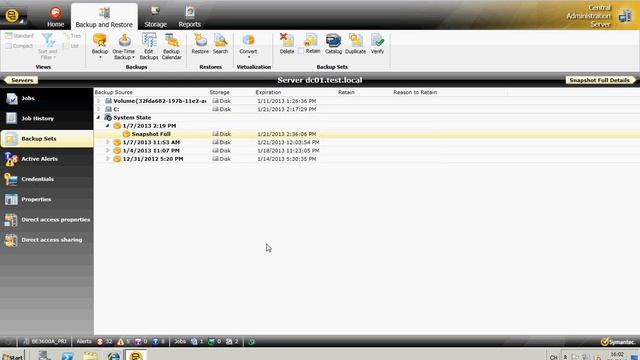Image resolution: width=640 pixels, height=360 pixels.
Task: Open Job History in the sidebar
Action: [47, 118]
